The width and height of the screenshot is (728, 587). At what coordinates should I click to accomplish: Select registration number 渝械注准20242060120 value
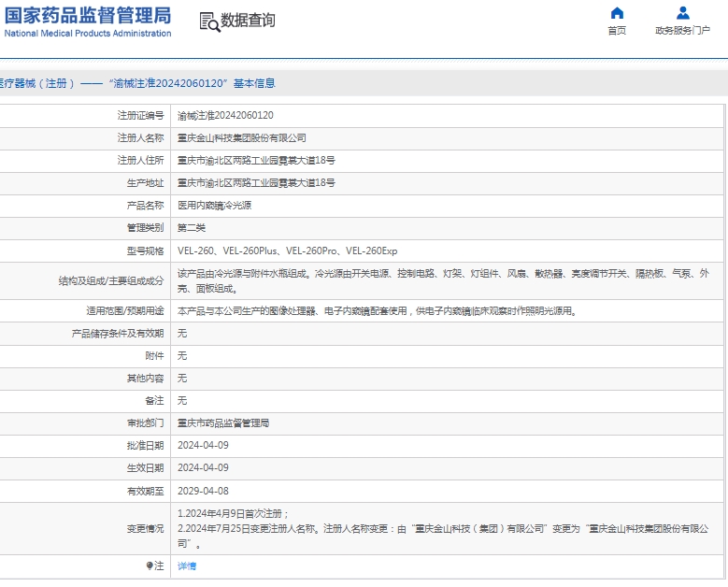tap(225, 116)
